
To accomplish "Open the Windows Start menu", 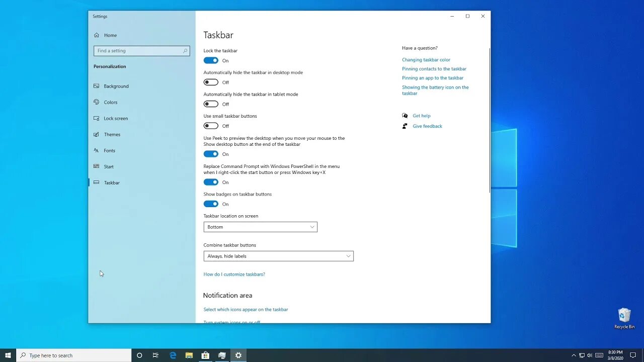I will [8, 355].
